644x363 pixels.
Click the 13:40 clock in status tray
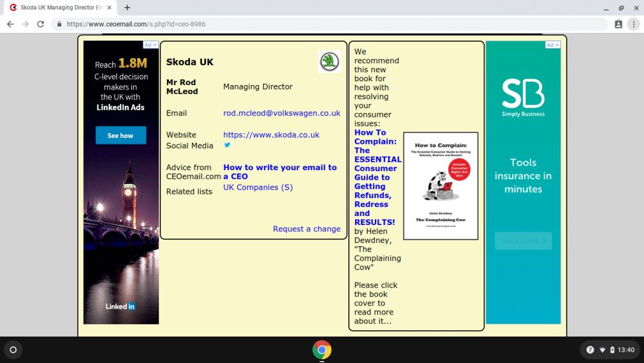point(626,350)
